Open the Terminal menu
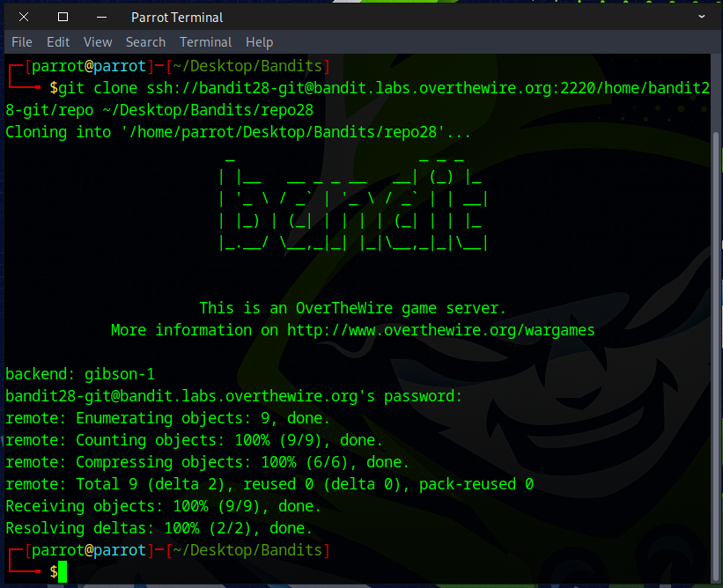This screenshot has height=588, width=723. (205, 42)
